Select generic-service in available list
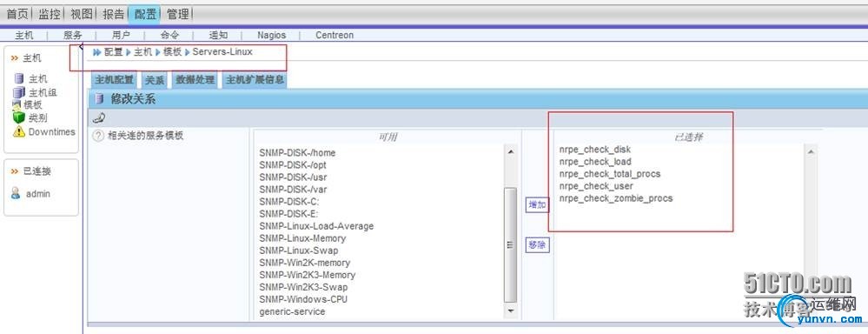 [x=292, y=312]
